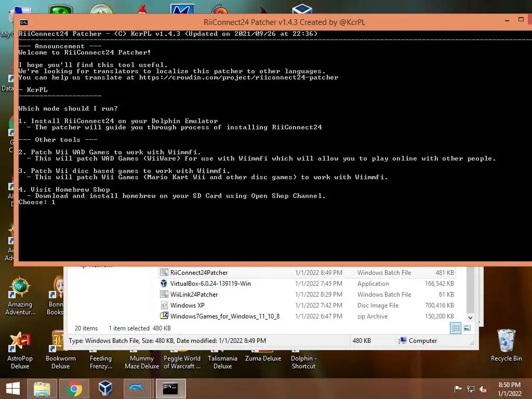This screenshot has height=399, width=532.
Task: Select WiiLink24Patcher file name
Action: (x=194, y=294)
